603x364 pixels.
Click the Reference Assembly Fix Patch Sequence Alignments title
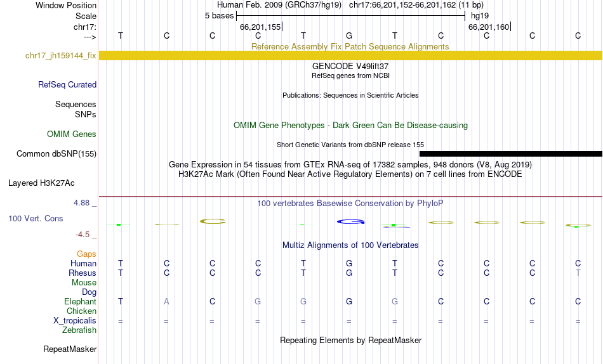(x=350, y=46)
